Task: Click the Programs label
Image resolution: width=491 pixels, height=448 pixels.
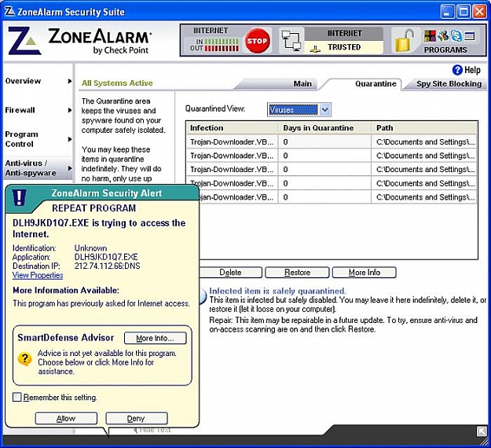Action: pyautogui.click(x=445, y=50)
